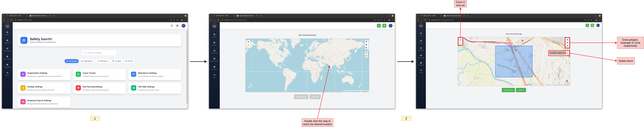This screenshot has height=127, width=644.
Task: Zoom in on the world map
Action: coord(248,42)
